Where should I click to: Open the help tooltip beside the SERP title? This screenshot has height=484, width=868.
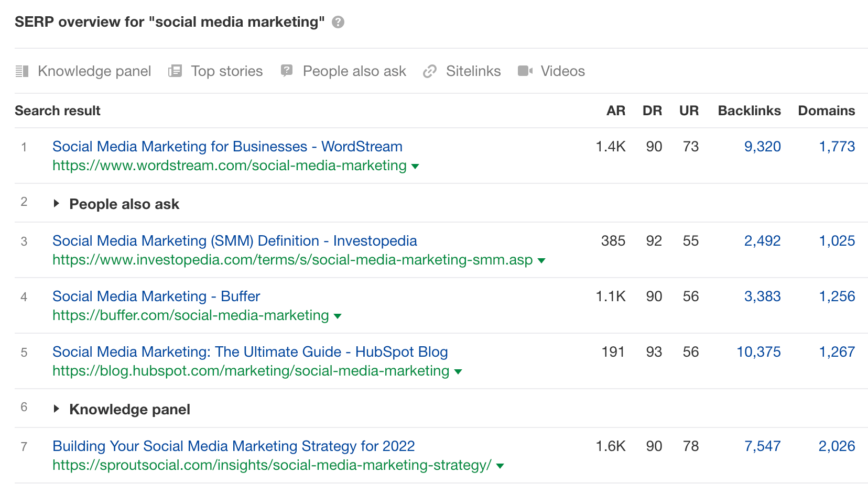click(338, 22)
